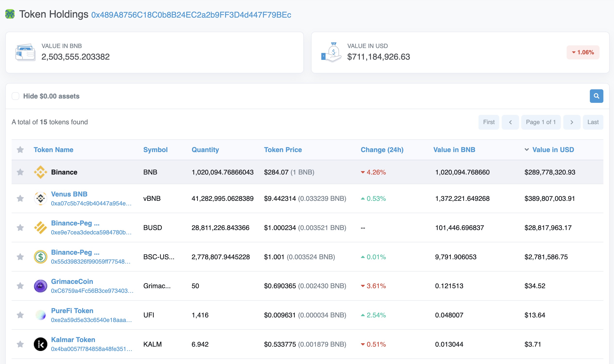Click the BSC-USD green dollar token icon
The image size is (614, 364).
pos(41,257)
